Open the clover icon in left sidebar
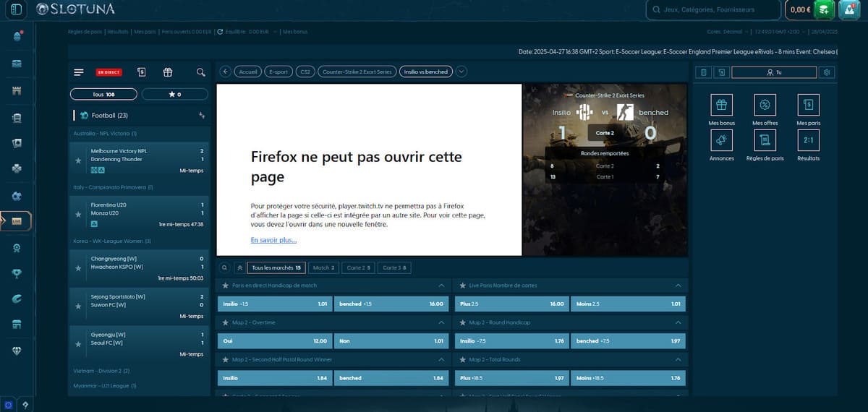 tap(16, 168)
